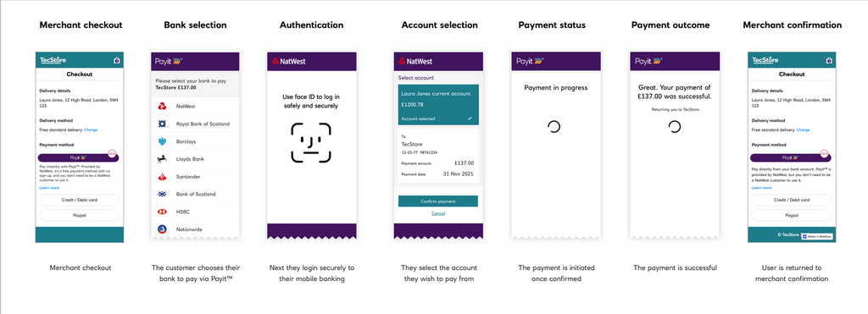Click the Made in Webflow badge
This screenshot has height=314, width=868.
[816, 236]
